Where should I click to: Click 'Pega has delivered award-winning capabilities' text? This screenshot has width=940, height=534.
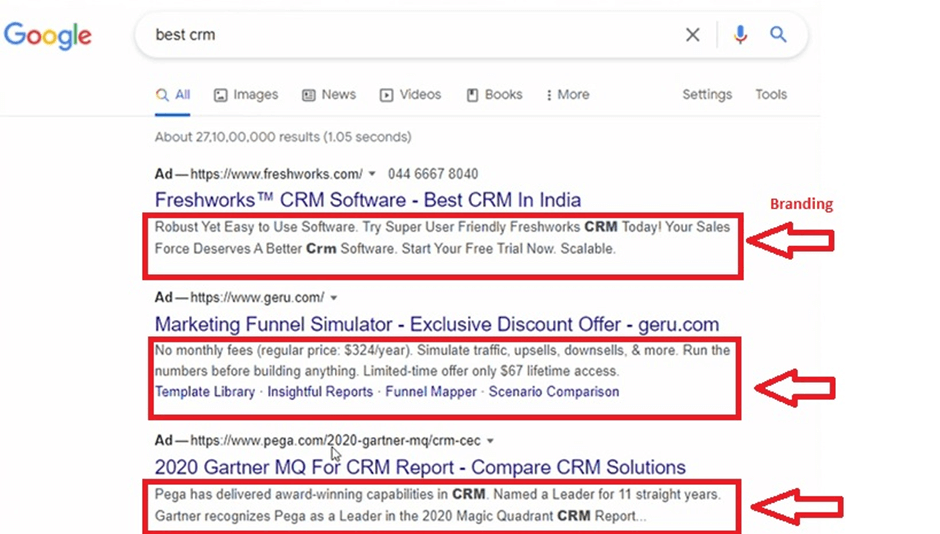point(438,505)
